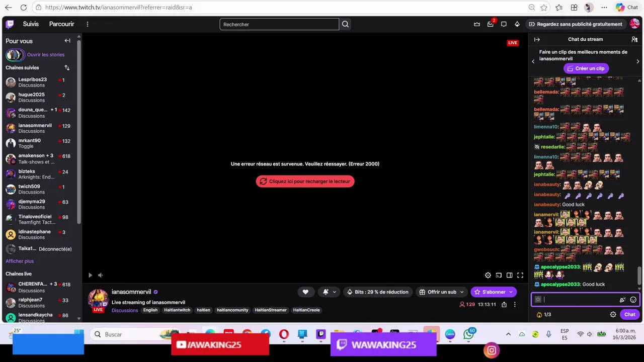Open player settings gear icon

click(488, 275)
